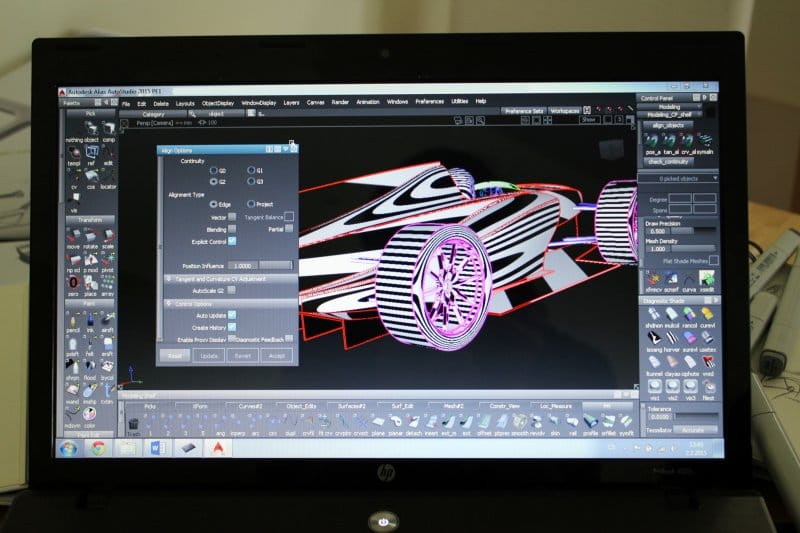Pick the locator tool icon
Image resolution: width=800 pixels, height=533 pixels.
pyautogui.click(x=107, y=178)
